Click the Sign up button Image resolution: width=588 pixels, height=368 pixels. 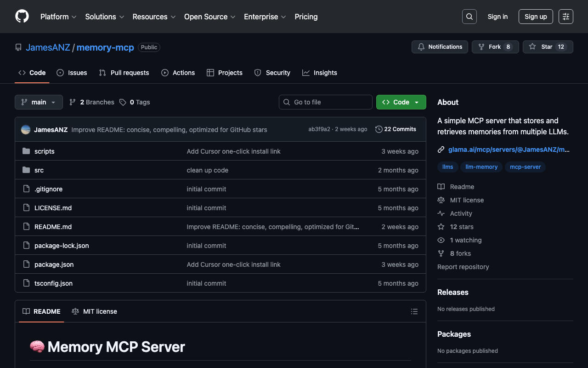click(535, 17)
